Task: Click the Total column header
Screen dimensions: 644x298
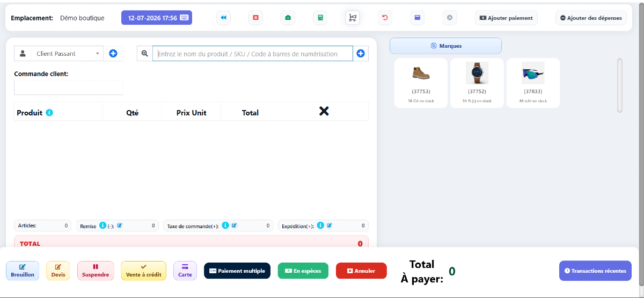Action: click(250, 112)
